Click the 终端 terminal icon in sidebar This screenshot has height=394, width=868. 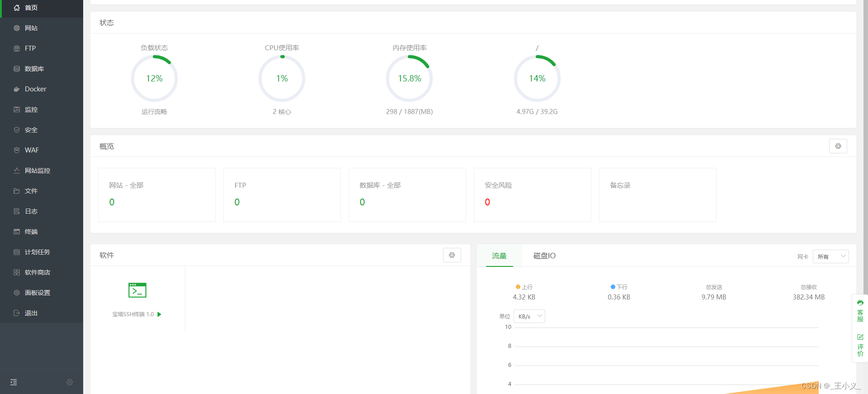[x=17, y=232]
